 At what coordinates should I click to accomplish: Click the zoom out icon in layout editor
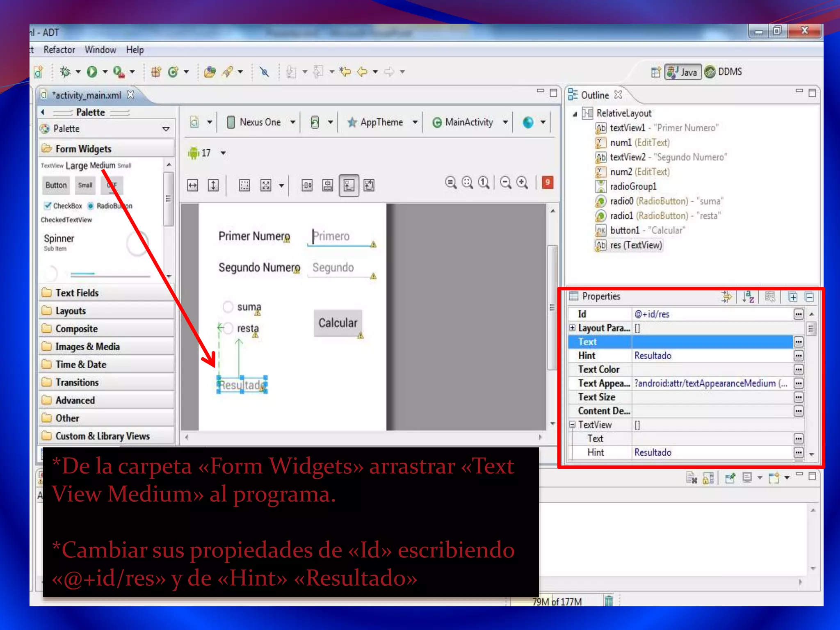click(x=506, y=183)
